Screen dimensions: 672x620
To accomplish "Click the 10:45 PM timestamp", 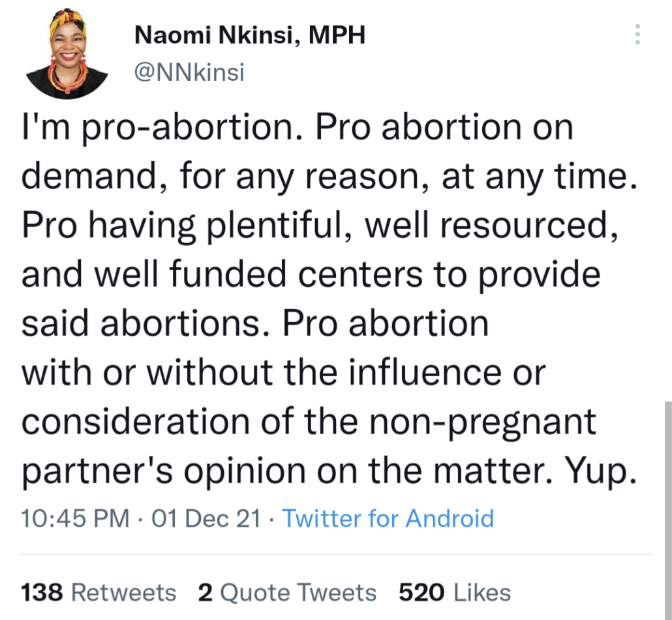I will point(75,519).
